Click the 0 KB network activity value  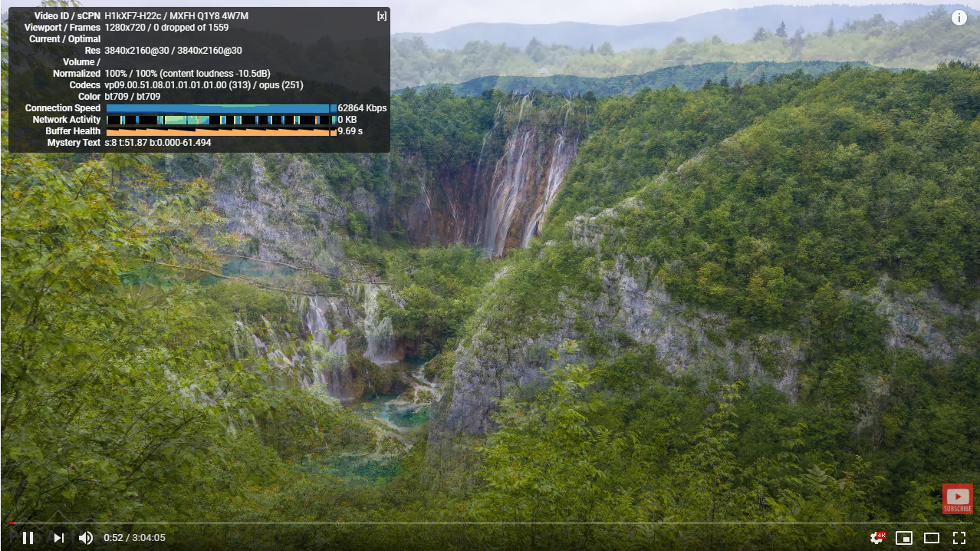point(347,120)
